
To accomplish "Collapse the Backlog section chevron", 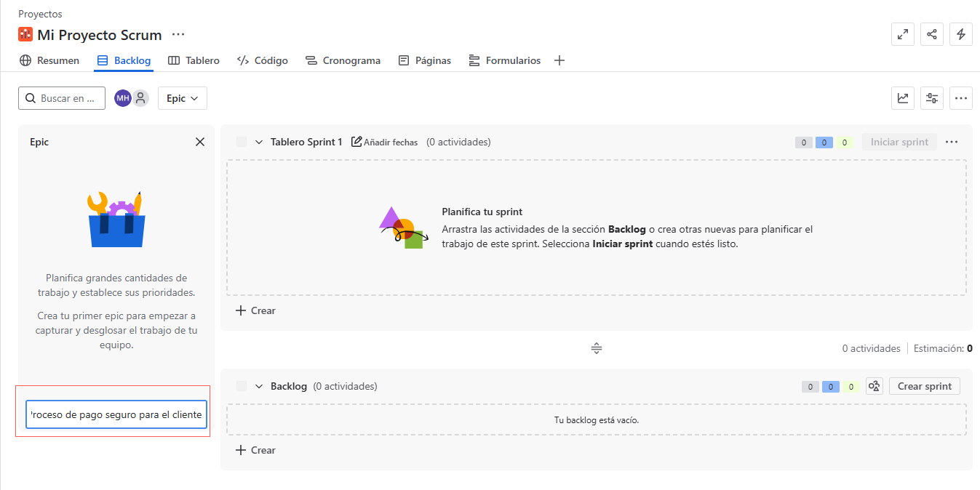I will 259,386.
